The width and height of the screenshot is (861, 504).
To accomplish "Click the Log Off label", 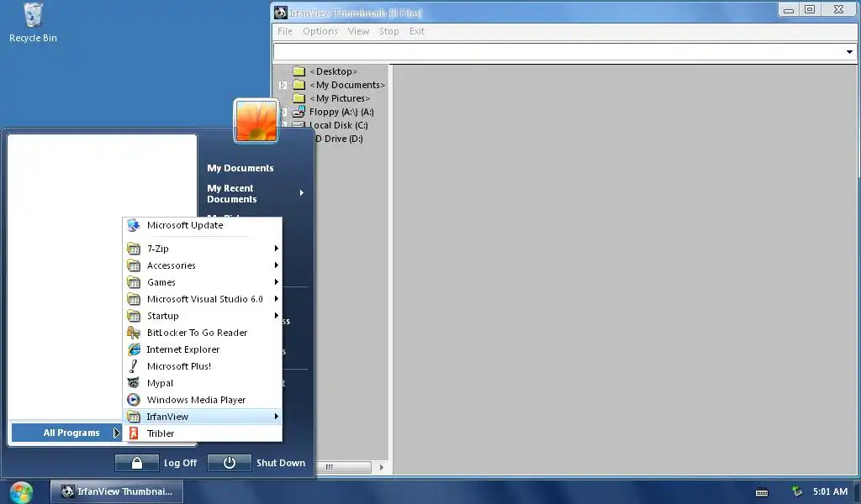I will (x=180, y=463).
